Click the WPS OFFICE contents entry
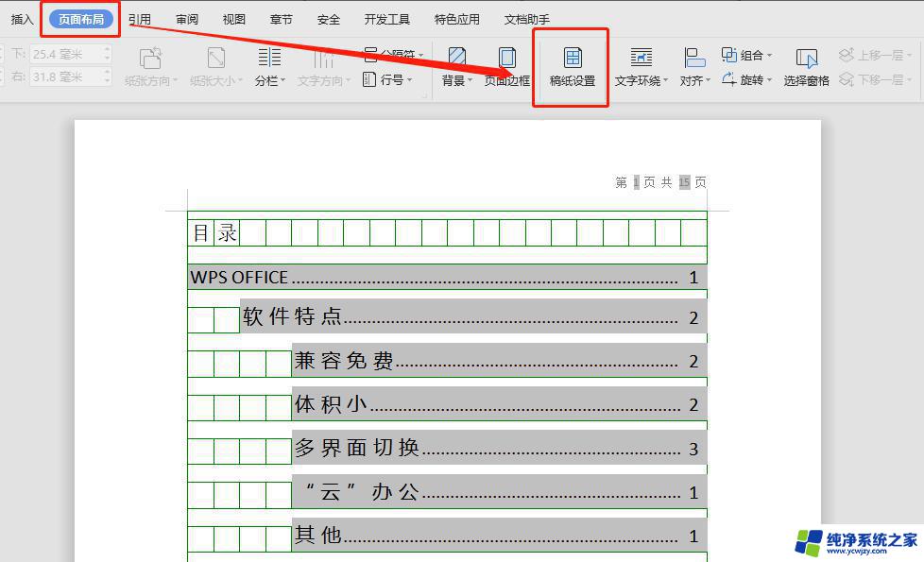The height and width of the screenshot is (562, 924). [x=240, y=277]
